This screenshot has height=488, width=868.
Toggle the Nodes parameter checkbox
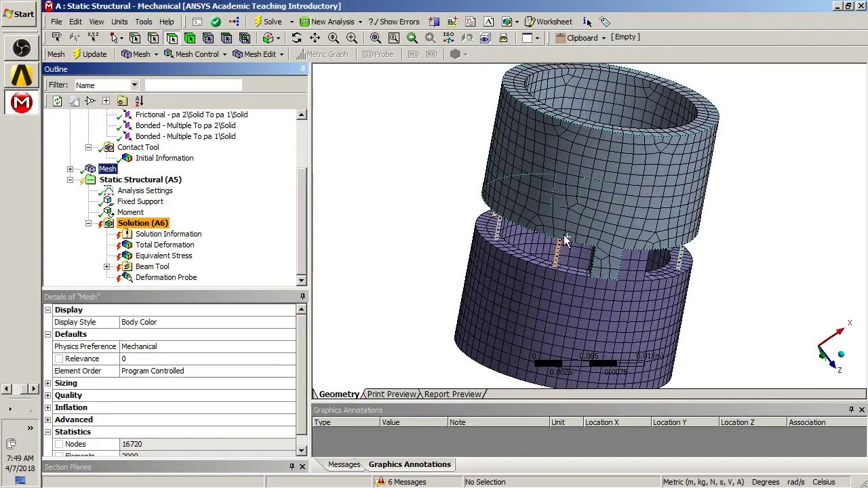pos(59,444)
